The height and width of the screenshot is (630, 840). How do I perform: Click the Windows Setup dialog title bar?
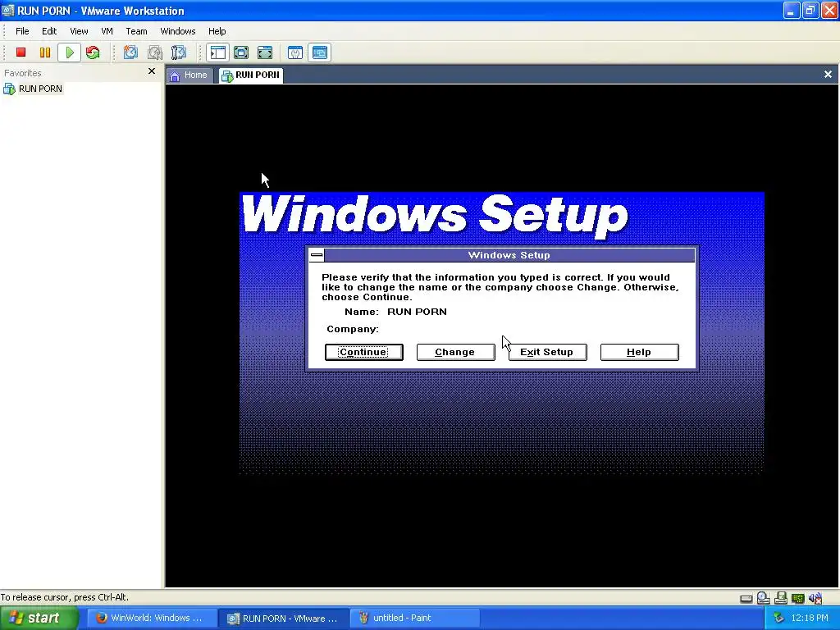click(509, 255)
